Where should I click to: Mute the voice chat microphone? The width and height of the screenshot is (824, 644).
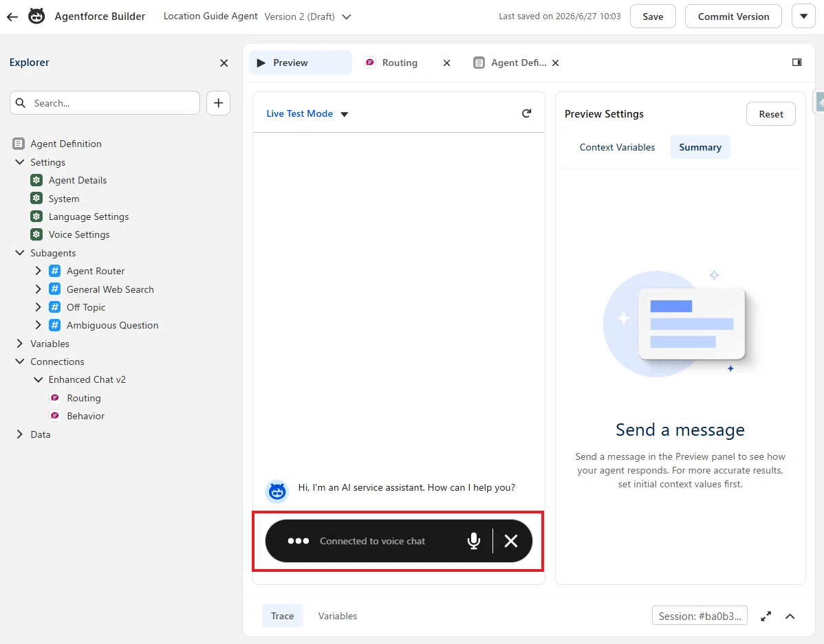click(473, 540)
